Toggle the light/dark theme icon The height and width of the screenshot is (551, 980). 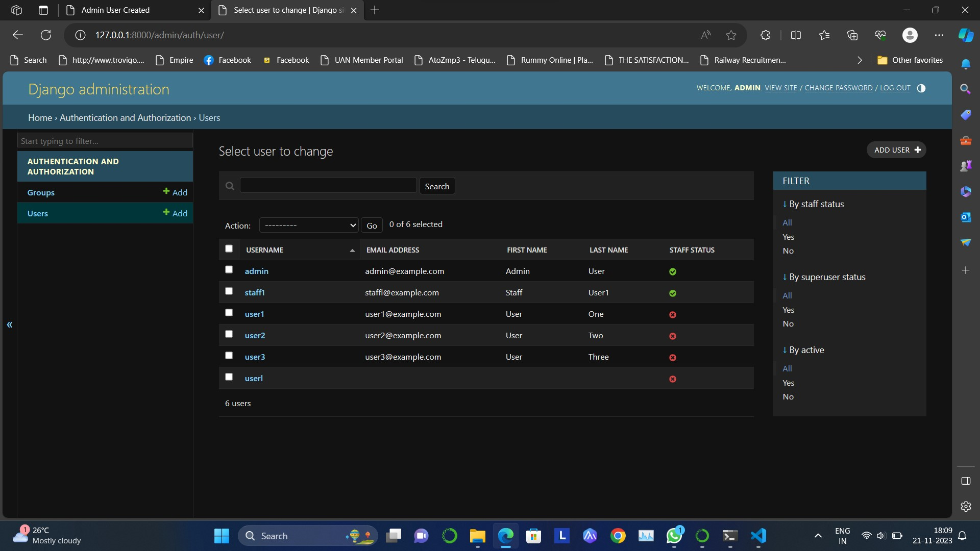coord(921,88)
